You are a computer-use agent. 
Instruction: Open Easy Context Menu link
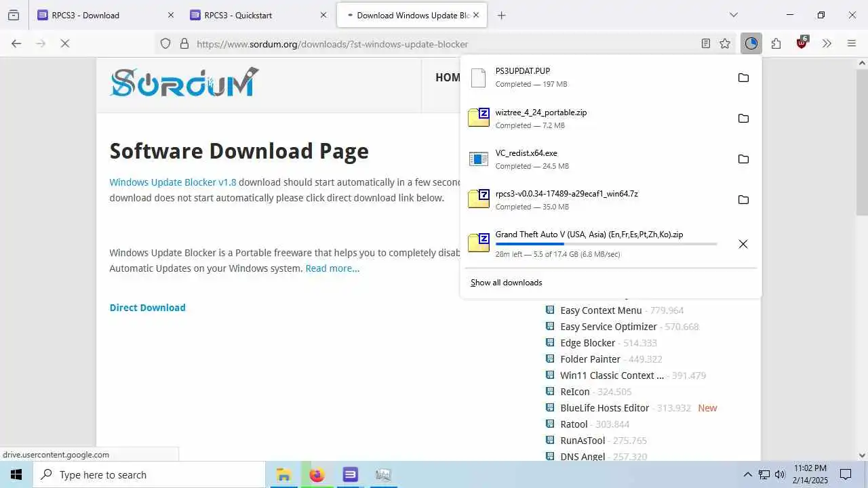(601, 310)
